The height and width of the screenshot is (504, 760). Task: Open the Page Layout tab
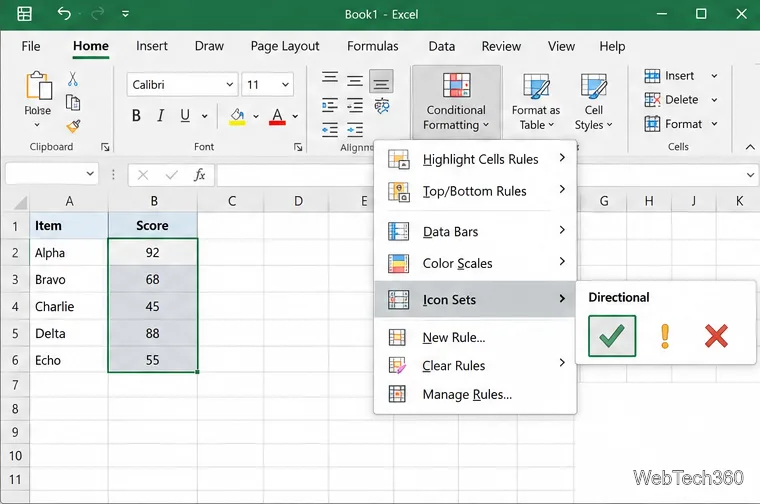click(x=285, y=46)
